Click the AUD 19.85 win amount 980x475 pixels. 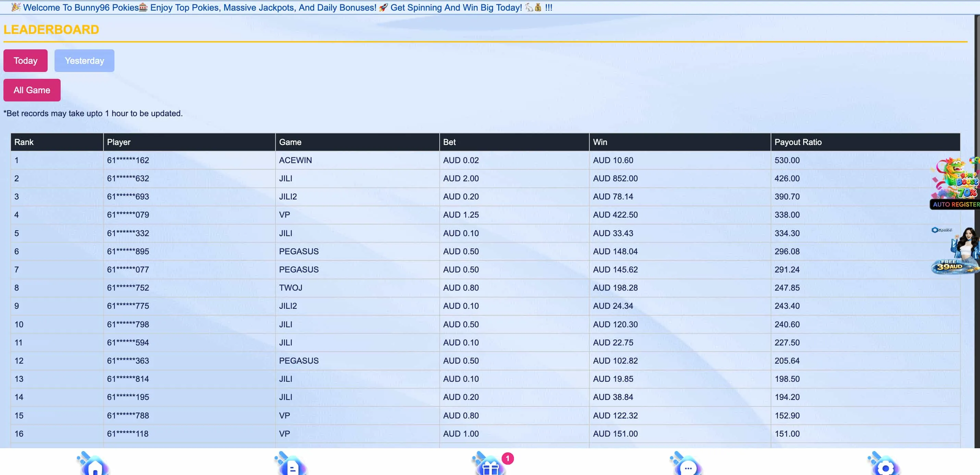613,379
